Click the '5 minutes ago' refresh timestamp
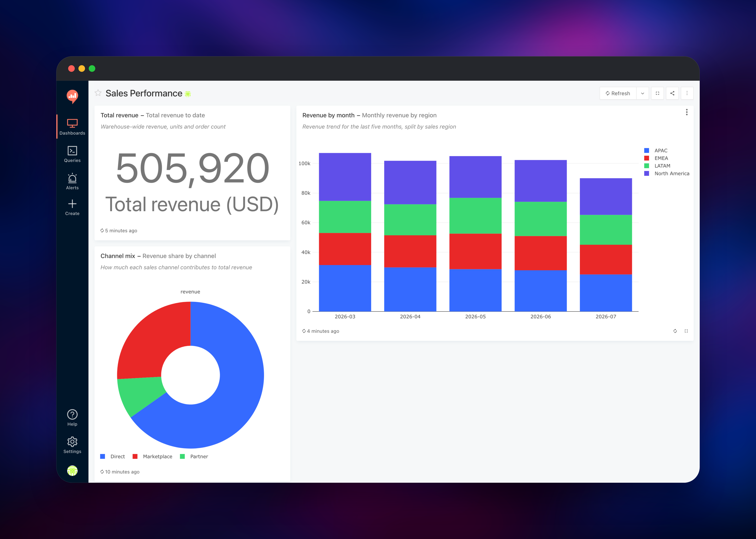Image resolution: width=756 pixels, height=539 pixels. 119,231
